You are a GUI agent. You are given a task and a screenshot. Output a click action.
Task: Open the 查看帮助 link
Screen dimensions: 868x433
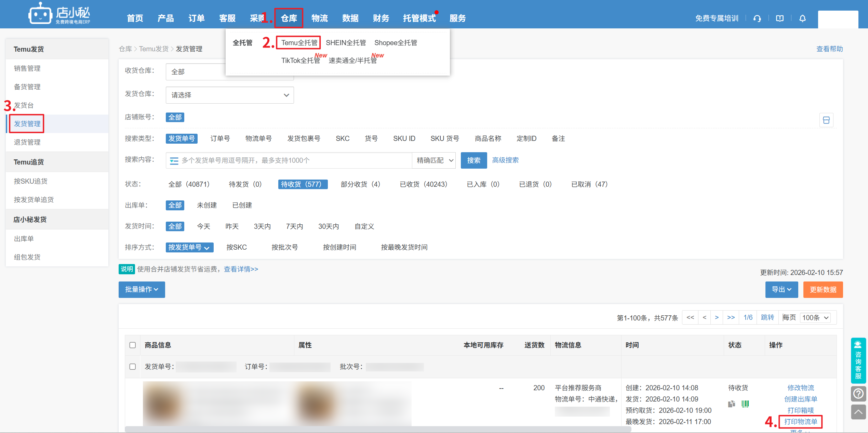coord(829,49)
